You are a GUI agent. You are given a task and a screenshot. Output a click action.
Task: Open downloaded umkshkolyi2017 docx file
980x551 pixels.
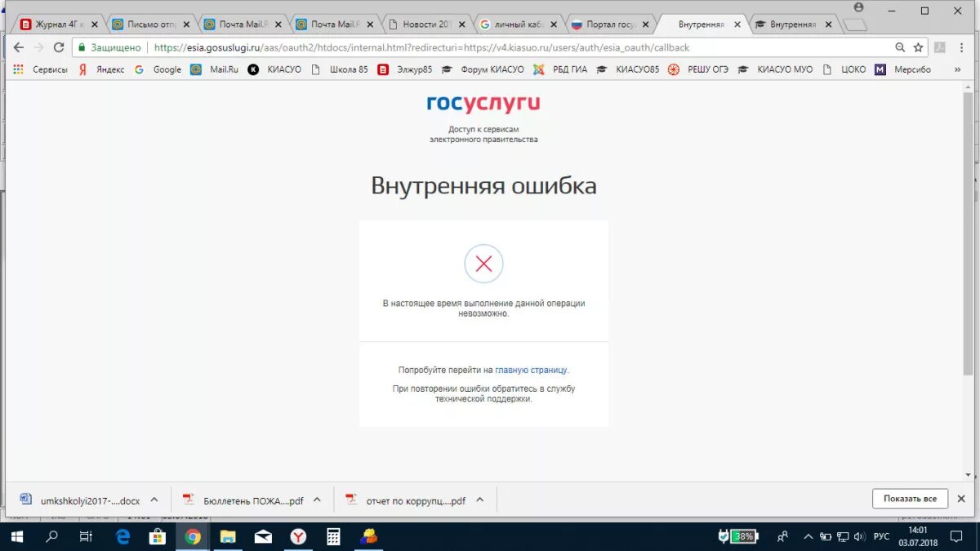click(x=80, y=500)
